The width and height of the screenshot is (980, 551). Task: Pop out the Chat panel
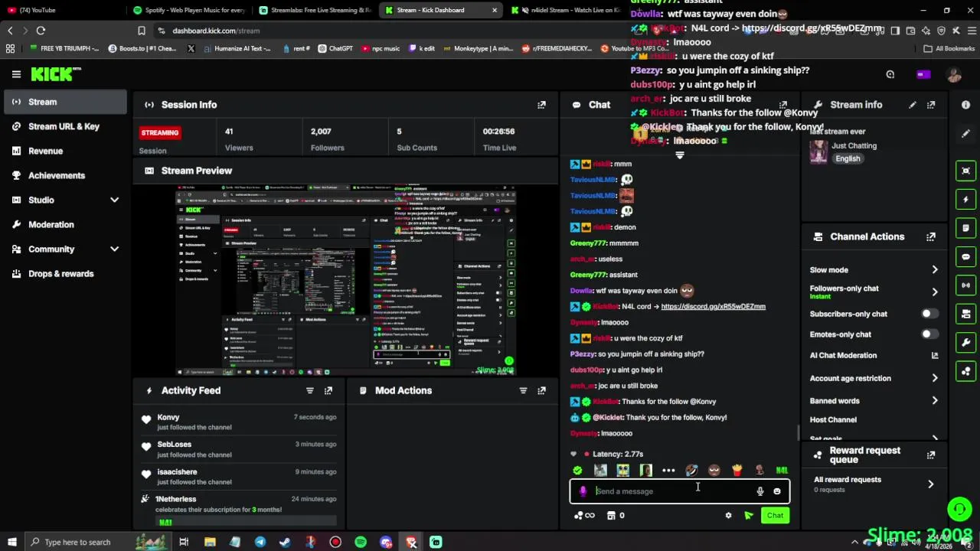[x=782, y=105]
